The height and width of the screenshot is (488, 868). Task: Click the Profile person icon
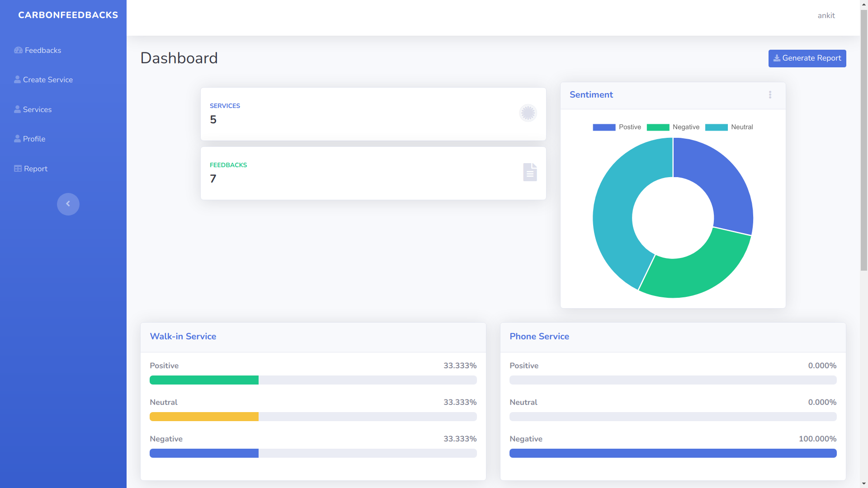pyautogui.click(x=17, y=139)
